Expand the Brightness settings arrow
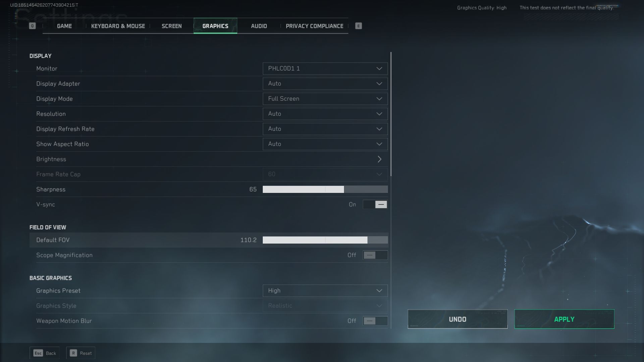This screenshot has height=362, width=644. pos(379,159)
